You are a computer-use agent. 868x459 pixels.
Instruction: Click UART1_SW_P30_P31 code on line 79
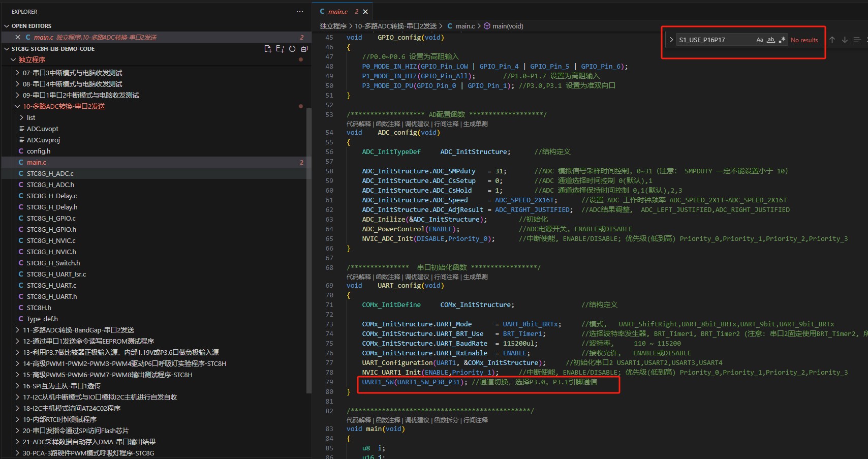[428, 382]
